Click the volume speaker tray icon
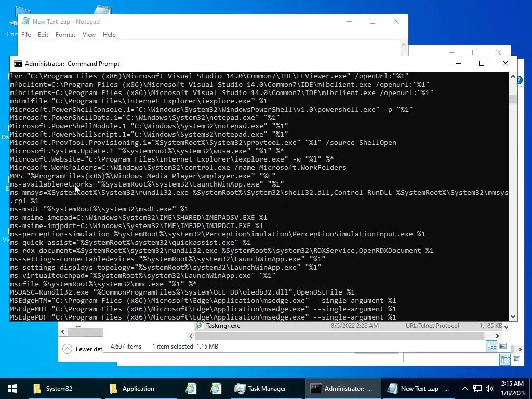Image resolution: width=532 pixels, height=399 pixels. (x=489, y=389)
